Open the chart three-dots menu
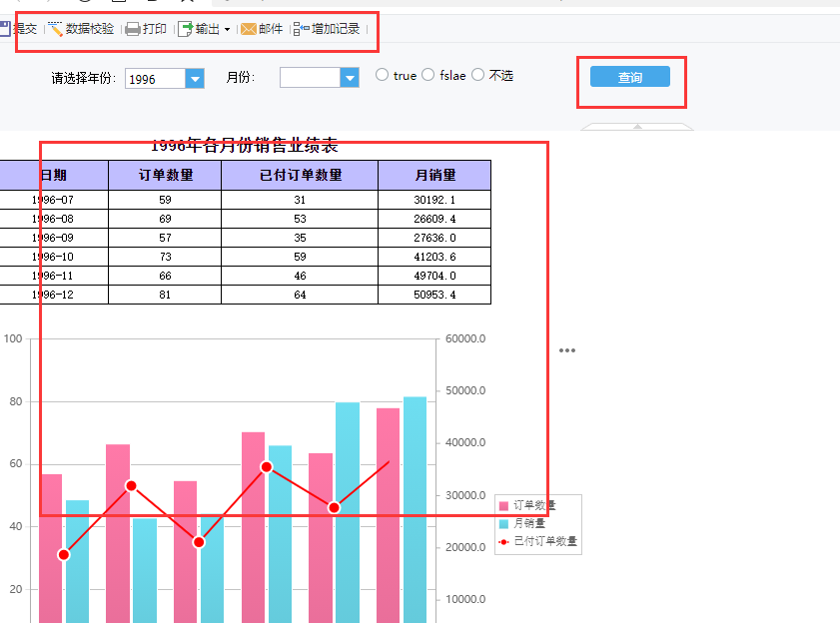 (566, 350)
